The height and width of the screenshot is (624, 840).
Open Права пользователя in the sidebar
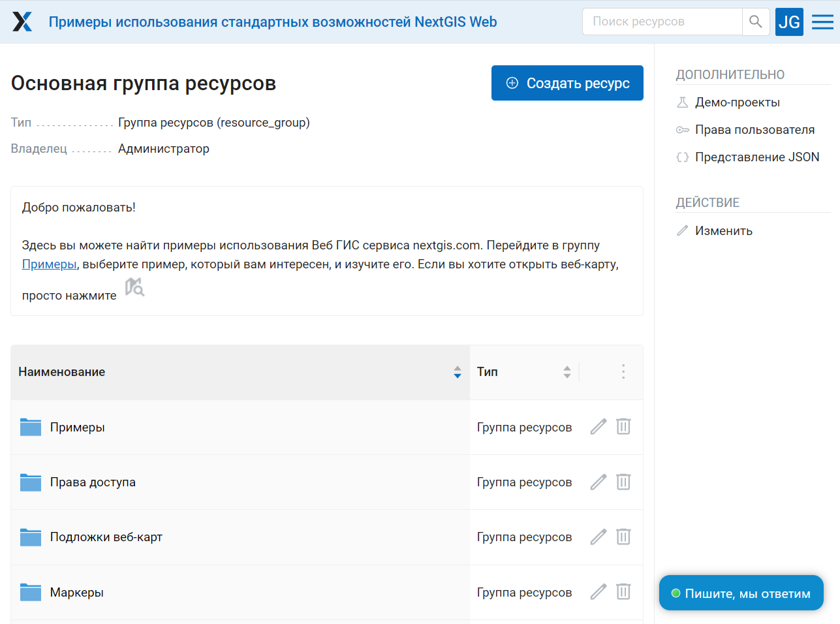click(x=754, y=130)
